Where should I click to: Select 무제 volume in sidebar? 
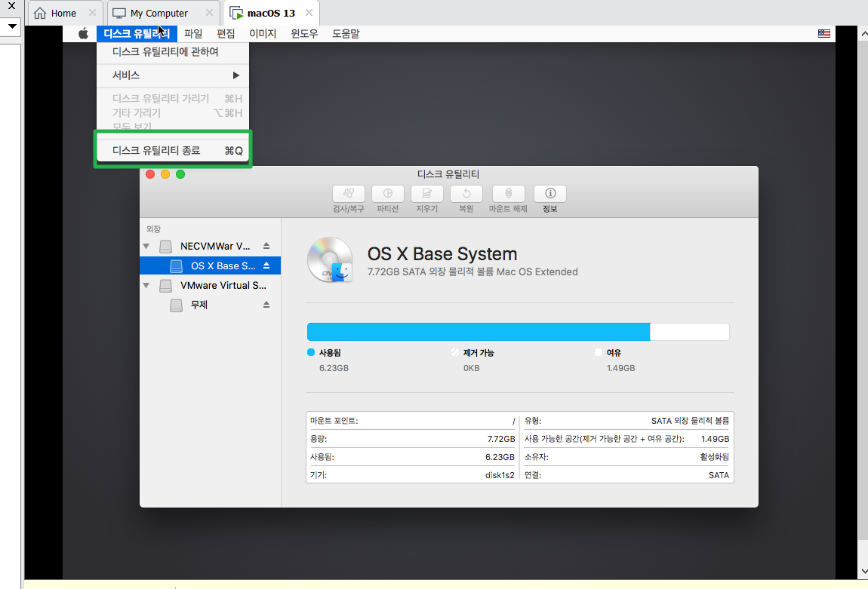(211, 305)
